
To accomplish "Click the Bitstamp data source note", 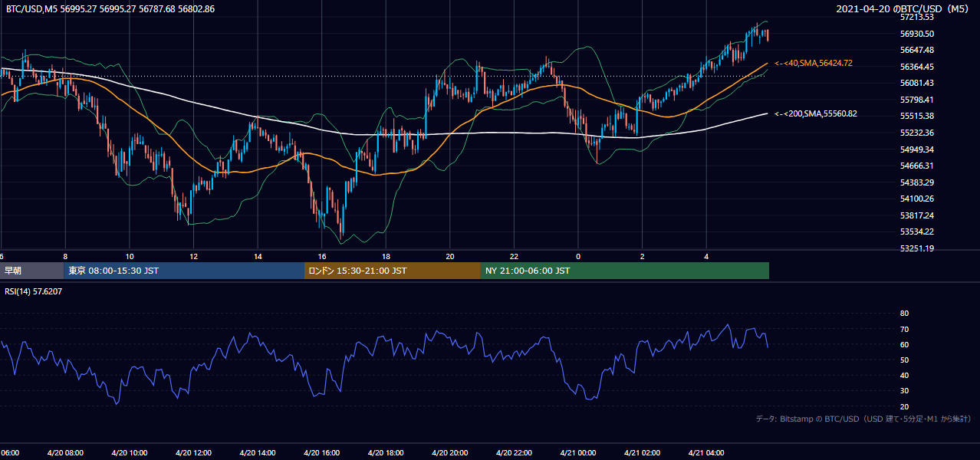I will point(863,419).
